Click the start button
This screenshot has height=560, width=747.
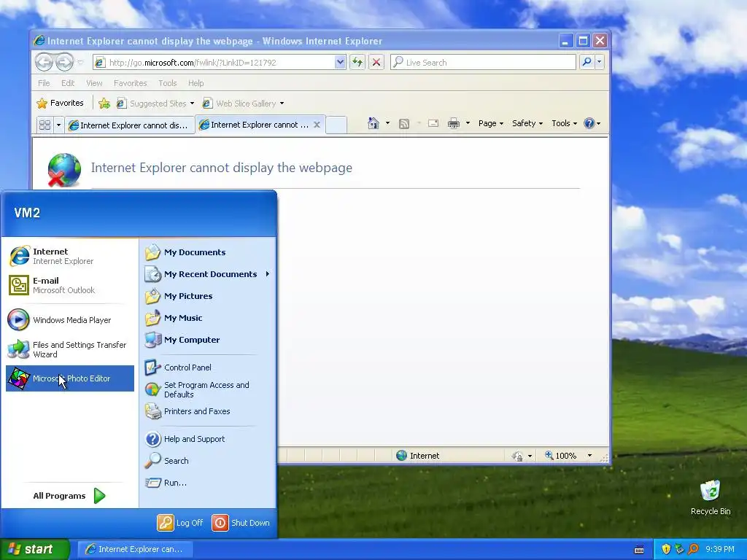click(34, 549)
